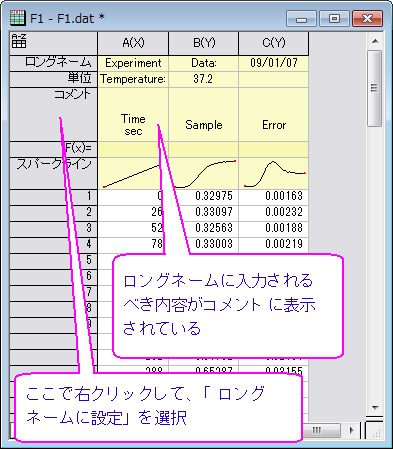Click the horizontal scrollbar right arrow

[352, 430]
